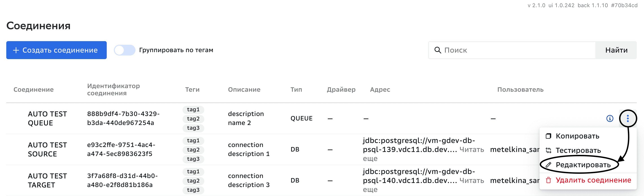Click the Найти search button
644x196 pixels.
pyautogui.click(x=616, y=50)
